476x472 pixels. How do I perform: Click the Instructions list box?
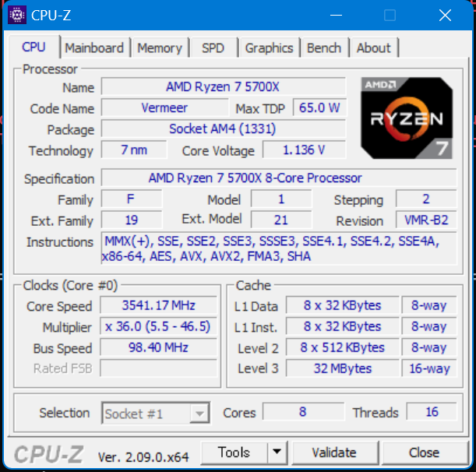pos(279,248)
